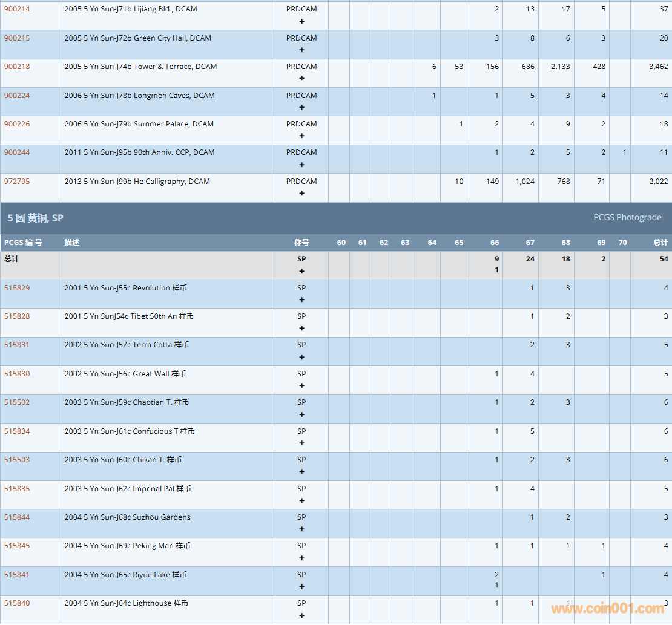Click plus icon in Suzhou Gardens row
Viewport: 672px width, 625px height.
point(301,529)
